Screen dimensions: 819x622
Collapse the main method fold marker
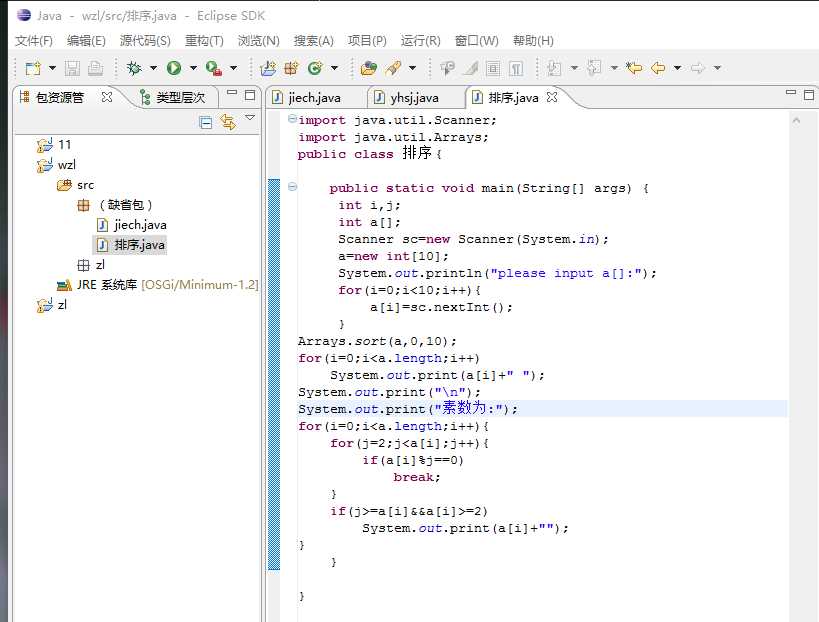coord(292,186)
